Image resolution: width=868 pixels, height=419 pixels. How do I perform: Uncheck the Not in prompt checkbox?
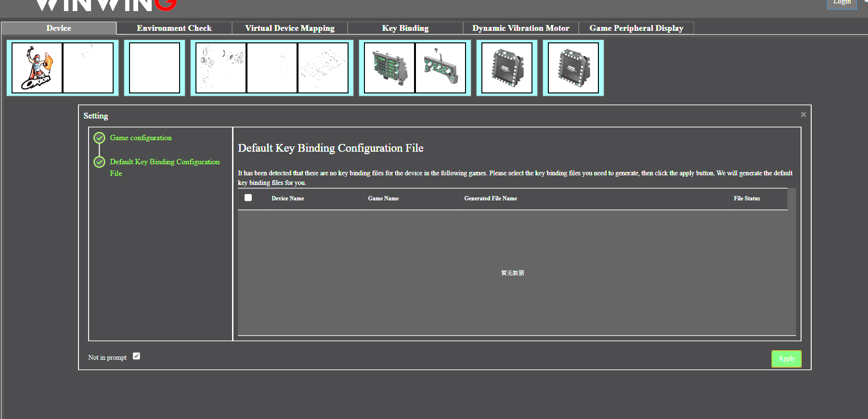136,356
